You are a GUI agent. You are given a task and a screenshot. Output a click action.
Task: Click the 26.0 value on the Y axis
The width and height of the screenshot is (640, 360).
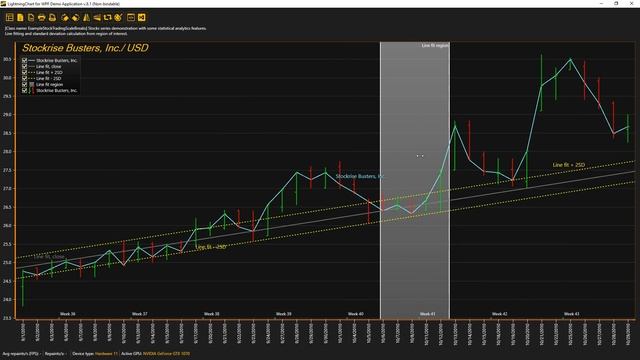point(7,226)
